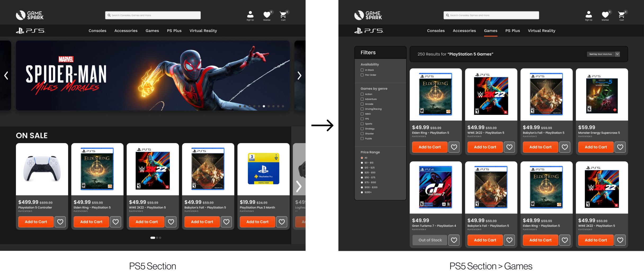Select the $200+ price range

point(362,192)
